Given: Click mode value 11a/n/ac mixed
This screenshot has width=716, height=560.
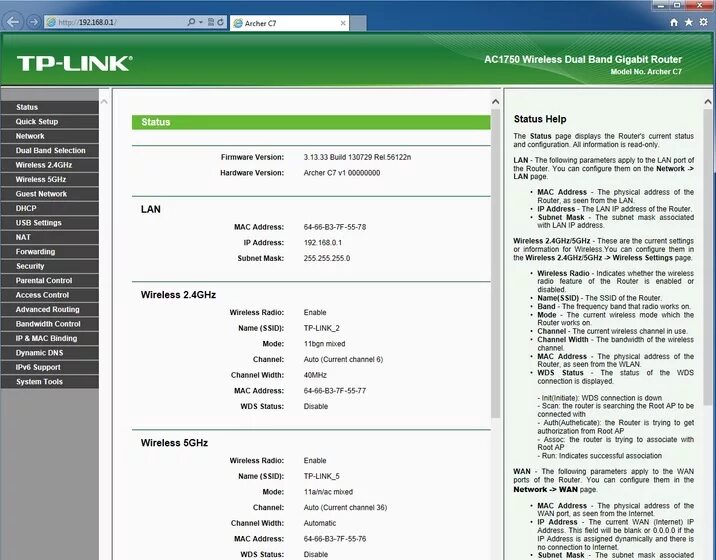Looking at the screenshot, I should click(328, 492).
